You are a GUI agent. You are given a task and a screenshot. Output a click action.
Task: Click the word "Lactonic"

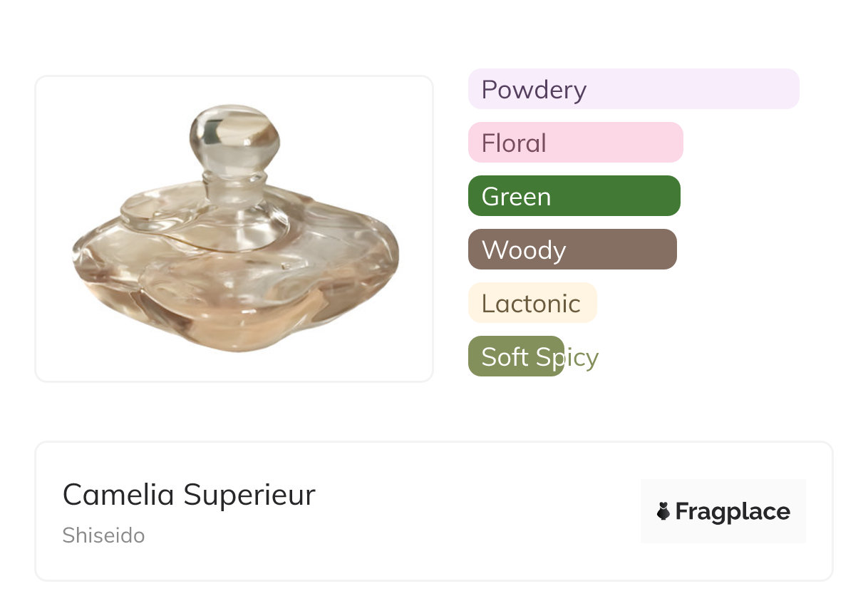(532, 304)
